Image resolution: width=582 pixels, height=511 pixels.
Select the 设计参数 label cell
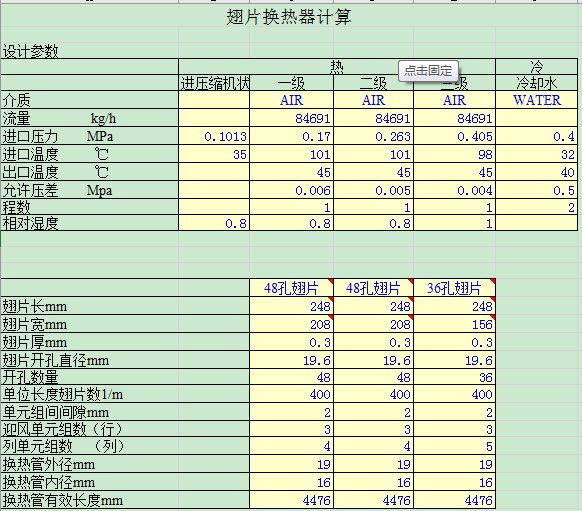click(30, 51)
